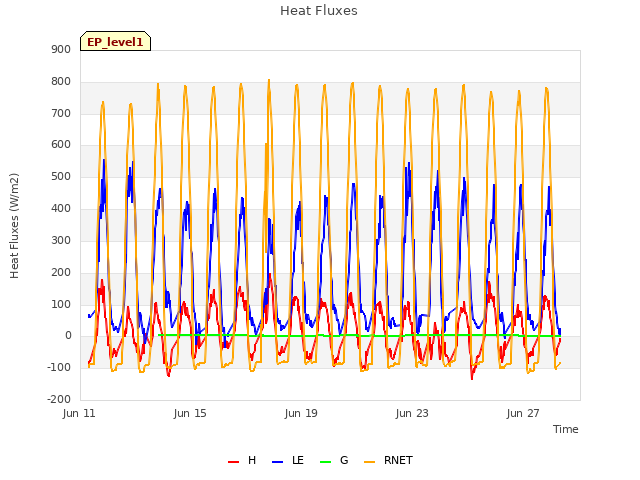Image resolution: width=640 pixels, height=480 pixels.
Task: Click the Jun 15 axis tick label
Action: tap(190, 413)
